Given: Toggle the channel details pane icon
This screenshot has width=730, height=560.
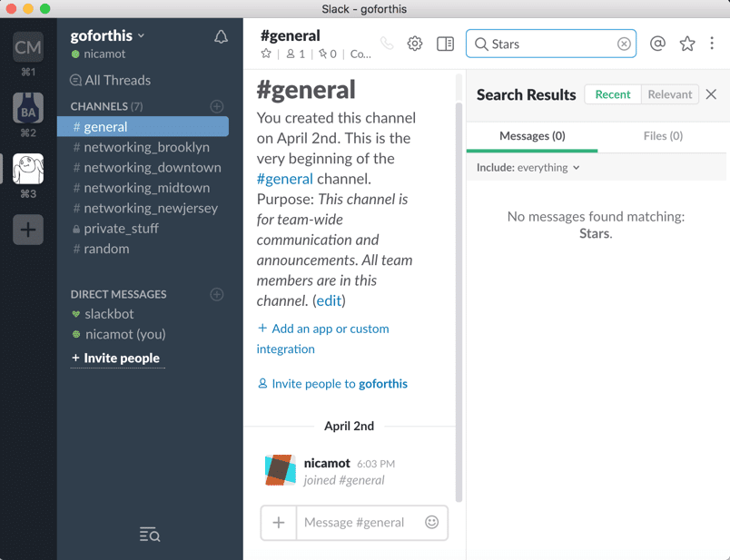Looking at the screenshot, I should [x=445, y=44].
